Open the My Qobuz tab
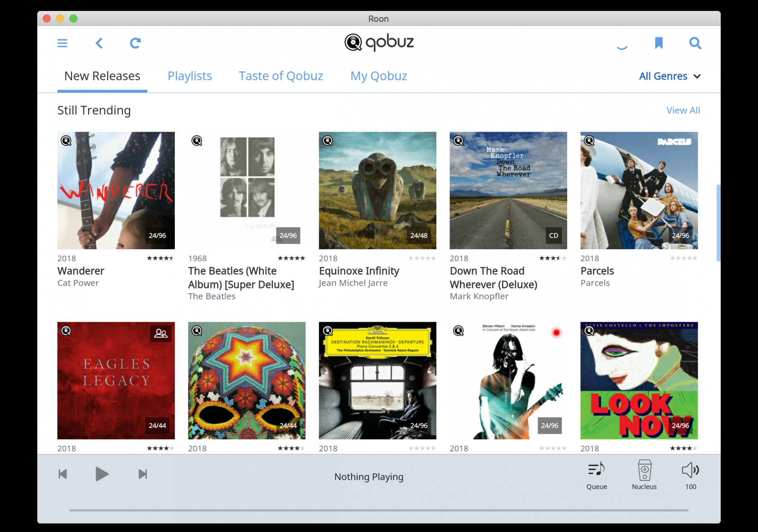The height and width of the screenshot is (532, 758). pos(379,76)
